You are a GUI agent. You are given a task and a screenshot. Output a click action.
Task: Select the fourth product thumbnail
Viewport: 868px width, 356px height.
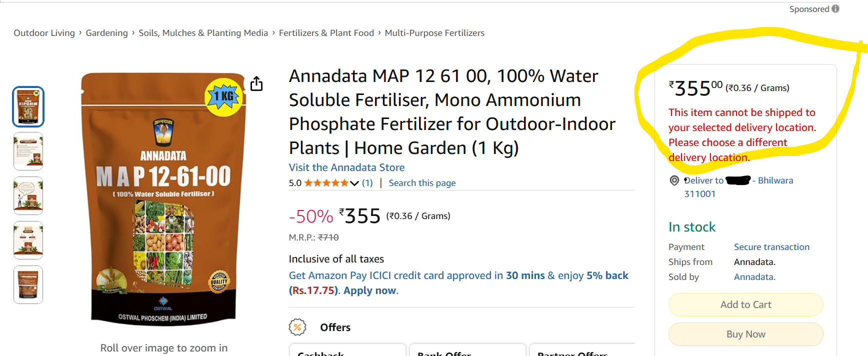click(x=28, y=240)
